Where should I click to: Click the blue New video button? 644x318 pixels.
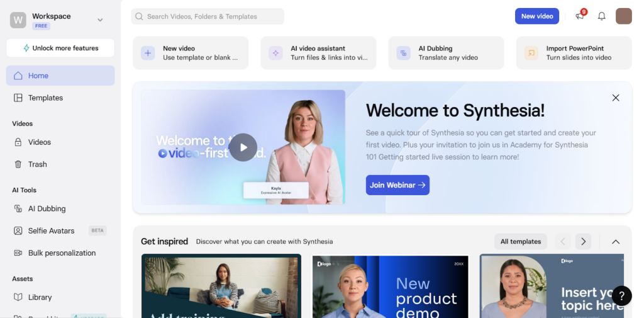point(537,16)
